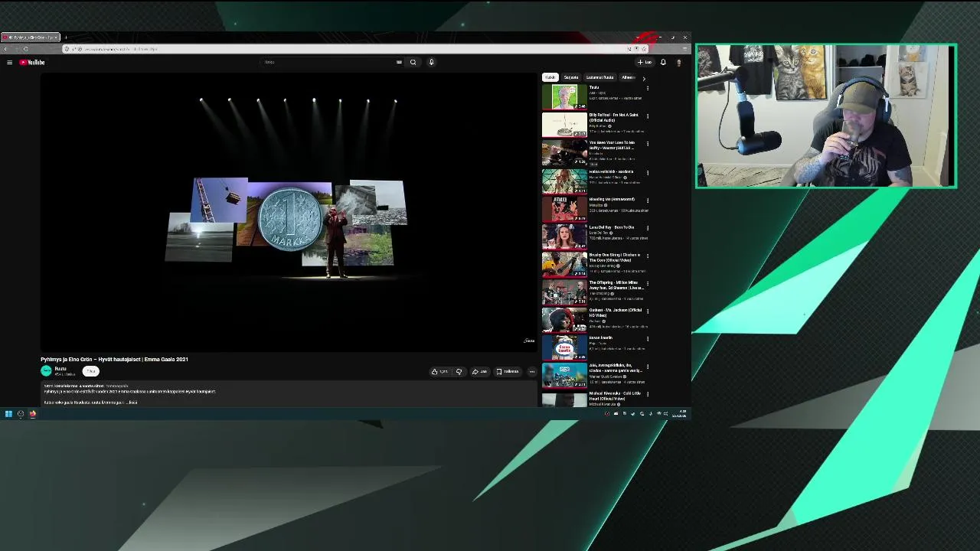Image resolution: width=980 pixels, height=551 pixels.
Task: Open options menu for Outkast Ms. Jackson
Action: pyautogui.click(x=648, y=311)
